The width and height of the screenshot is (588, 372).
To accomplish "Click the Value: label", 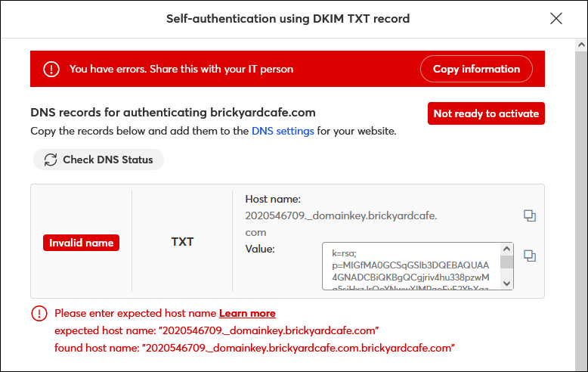I will click(x=260, y=249).
